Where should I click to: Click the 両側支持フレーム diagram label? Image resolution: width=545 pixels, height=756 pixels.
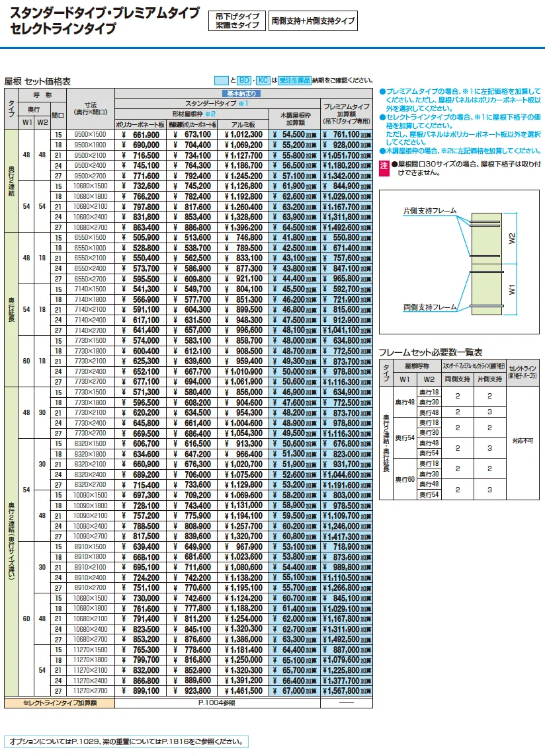[x=430, y=307]
